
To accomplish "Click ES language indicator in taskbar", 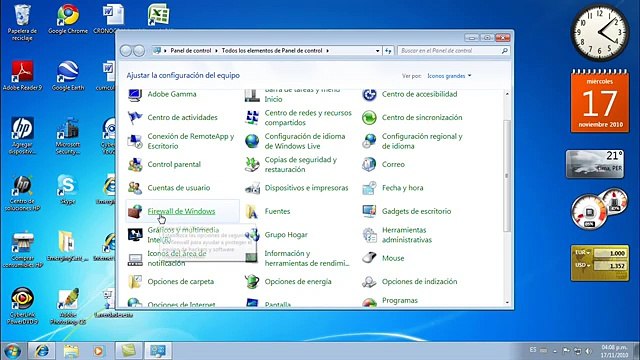I will click(533, 350).
